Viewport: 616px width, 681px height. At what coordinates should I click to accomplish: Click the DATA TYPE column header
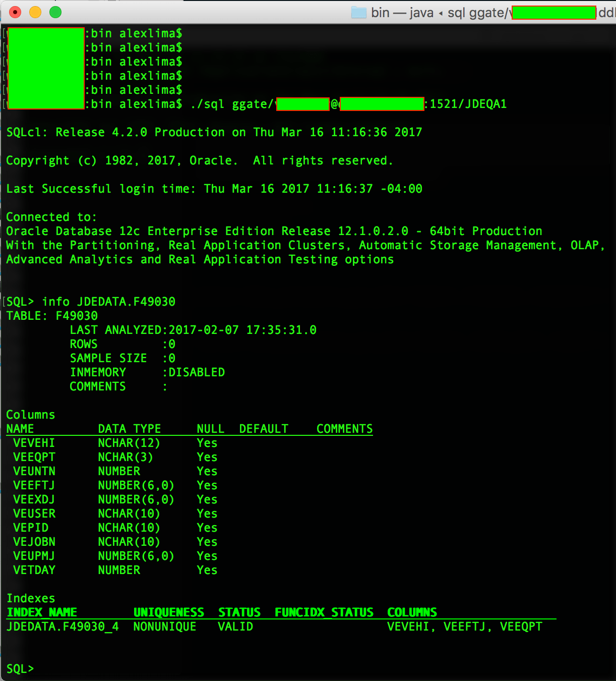(x=129, y=428)
